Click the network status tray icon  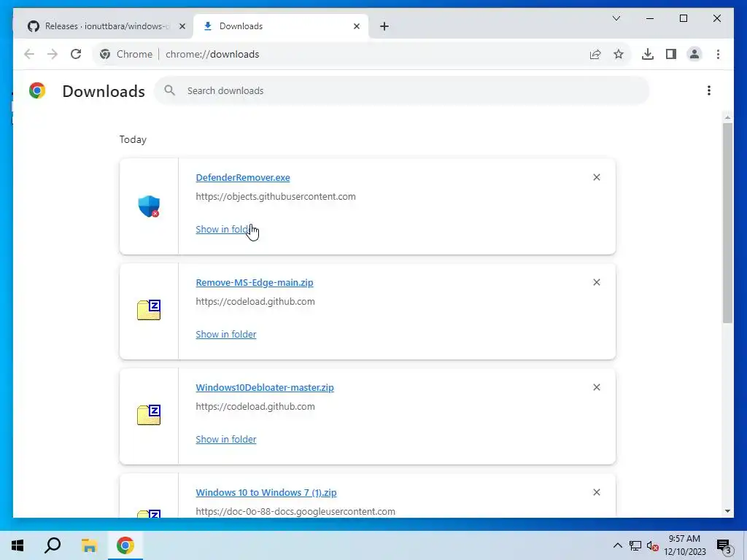tap(635, 545)
